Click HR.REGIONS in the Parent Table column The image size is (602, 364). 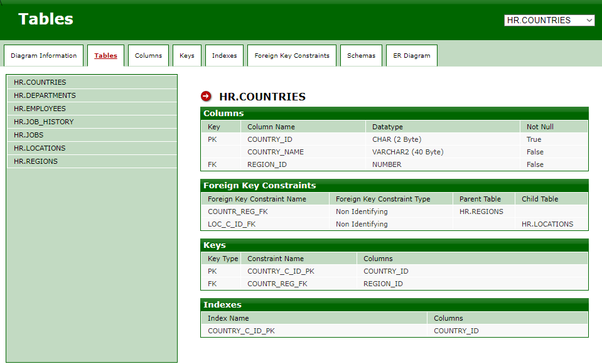click(481, 211)
